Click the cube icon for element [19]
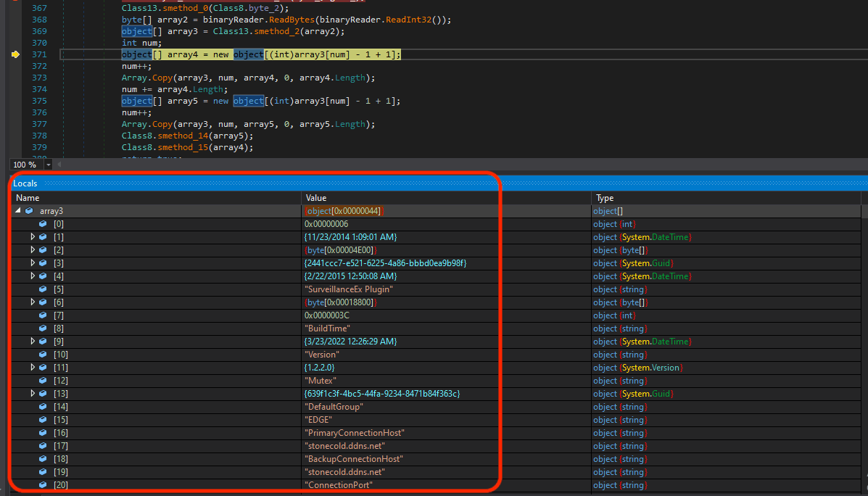This screenshot has height=496, width=868. (x=43, y=471)
